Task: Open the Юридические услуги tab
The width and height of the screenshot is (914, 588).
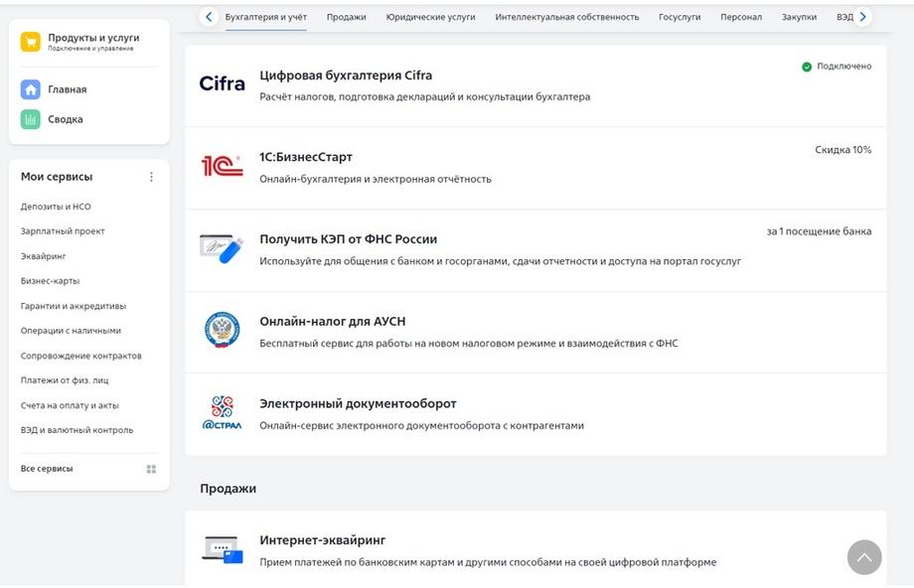Action: click(430, 17)
